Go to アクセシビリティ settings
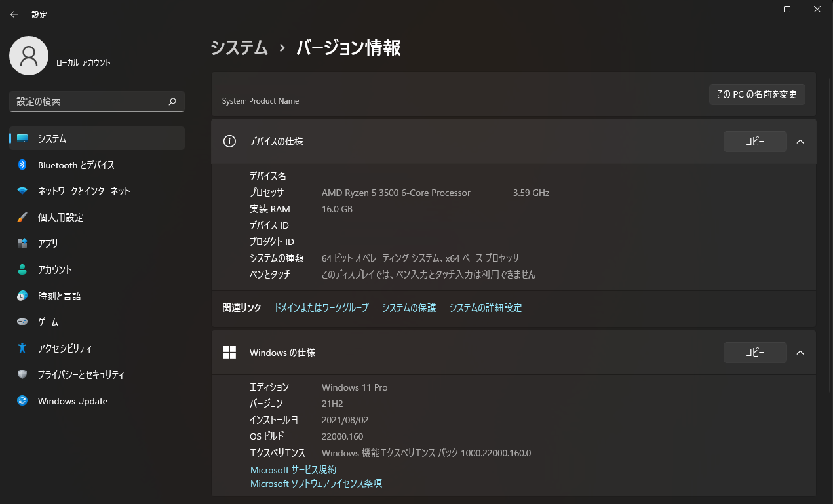Image resolution: width=833 pixels, height=504 pixels. point(97,348)
